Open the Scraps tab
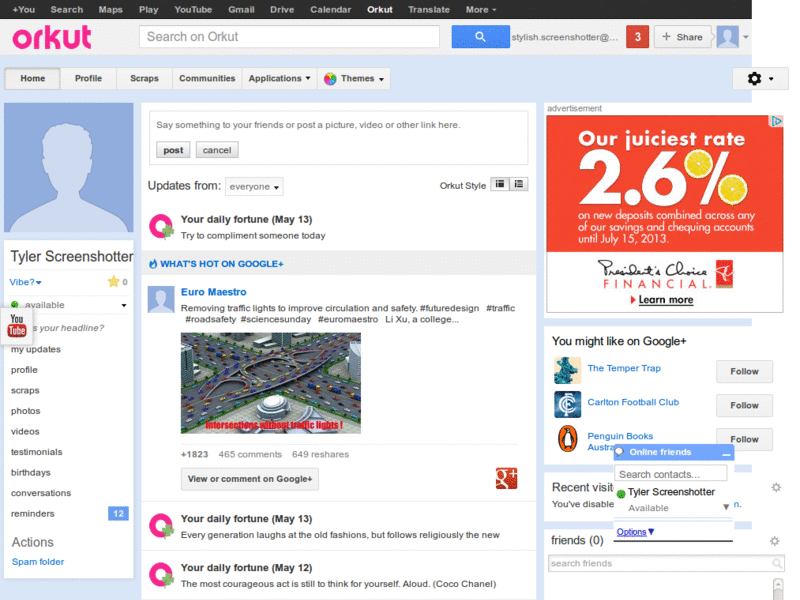Screen dimensions: 800x600 pos(144,79)
